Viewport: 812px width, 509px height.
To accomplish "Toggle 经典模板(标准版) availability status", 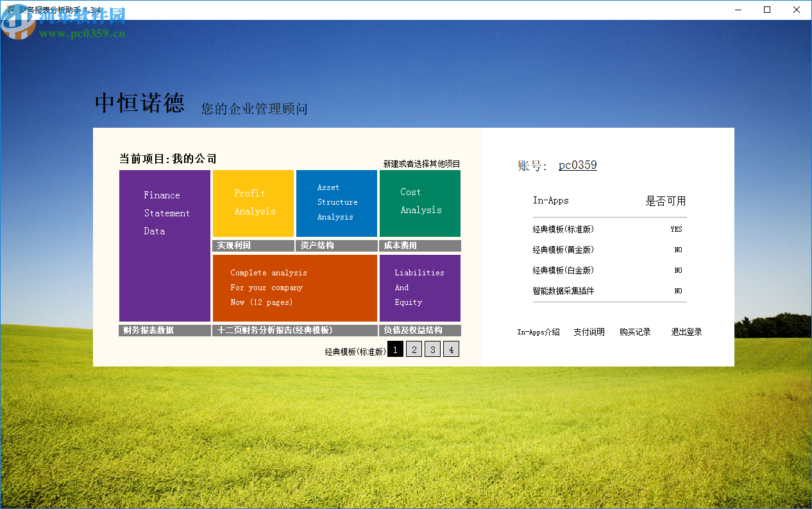I will (676, 229).
